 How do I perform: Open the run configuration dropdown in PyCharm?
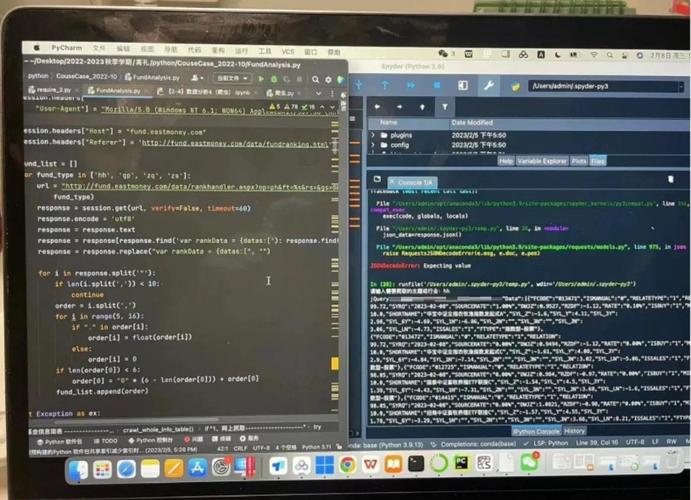click(229, 78)
